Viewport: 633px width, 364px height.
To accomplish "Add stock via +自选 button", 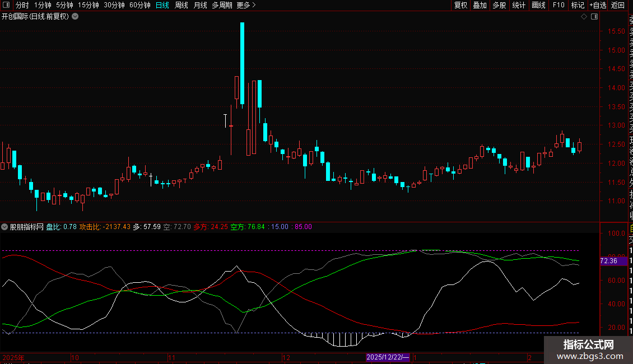I will coord(598,5).
